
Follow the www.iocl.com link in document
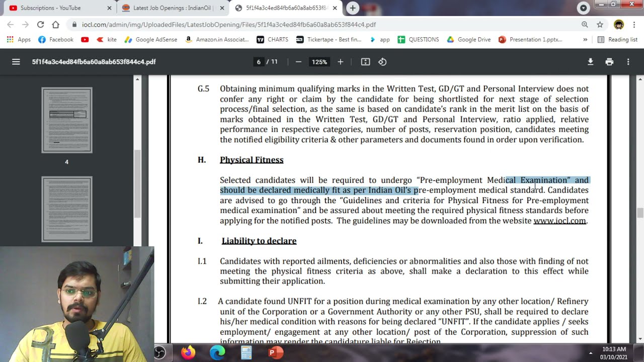pyautogui.click(x=559, y=221)
